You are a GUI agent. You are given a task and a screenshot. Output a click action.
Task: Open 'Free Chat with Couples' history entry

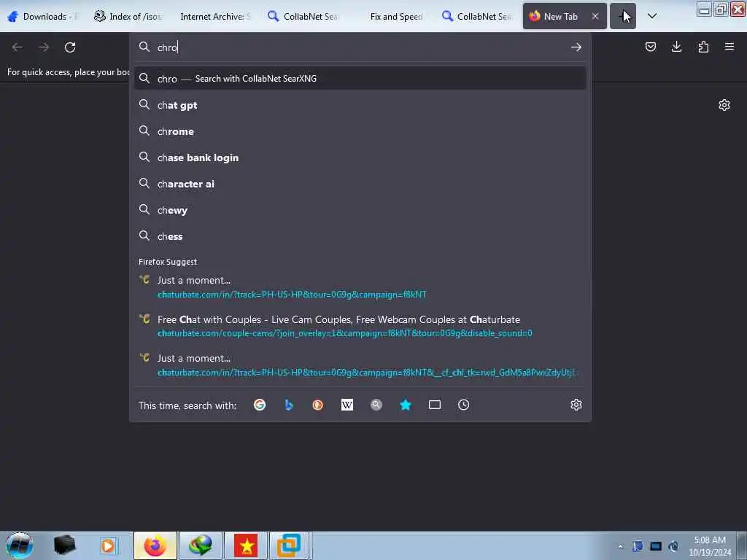[x=360, y=326]
